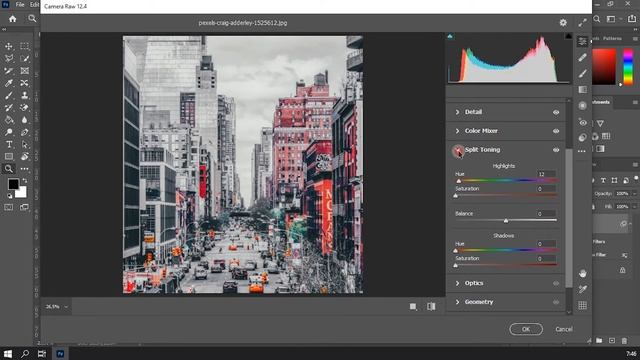Image resolution: width=640 pixels, height=360 pixels.
Task: Select the Graduated Filter tool
Action: 582,89
